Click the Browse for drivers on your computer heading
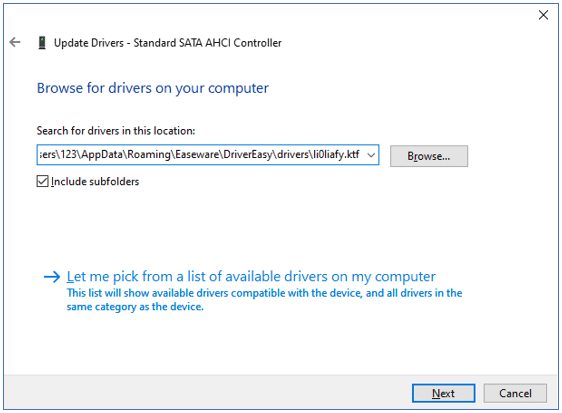Viewport: 562px width, 413px height. click(153, 88)
